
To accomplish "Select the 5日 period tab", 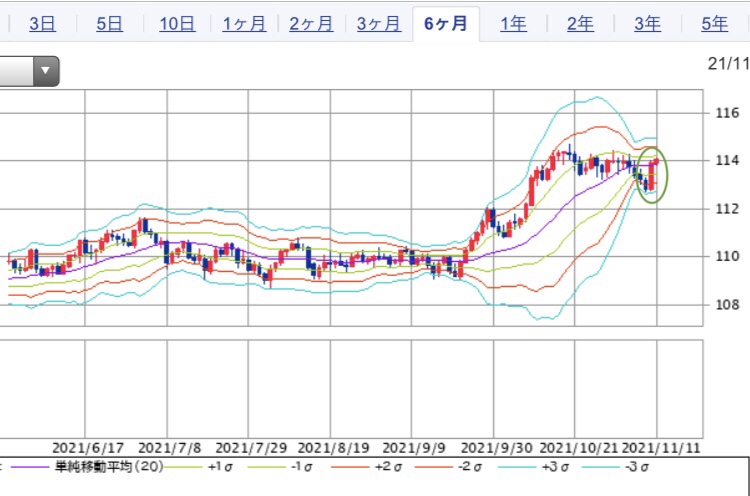I will [x=110, y=23].
